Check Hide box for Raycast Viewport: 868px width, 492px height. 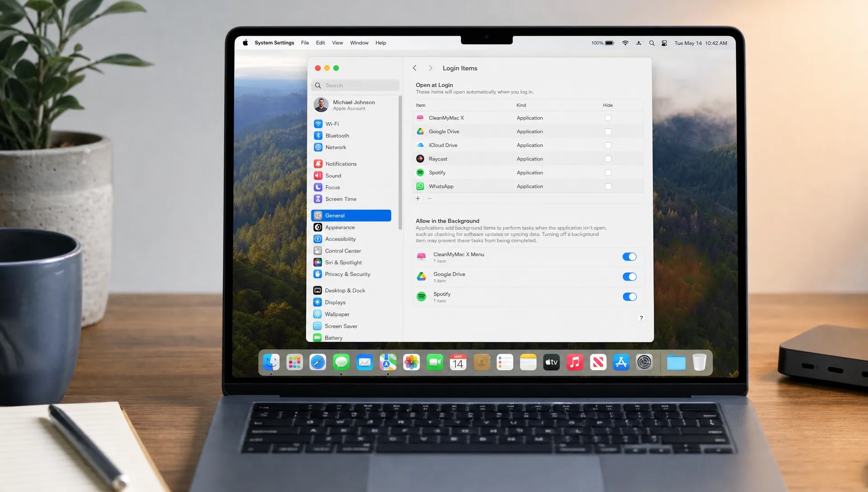point(608,159)
